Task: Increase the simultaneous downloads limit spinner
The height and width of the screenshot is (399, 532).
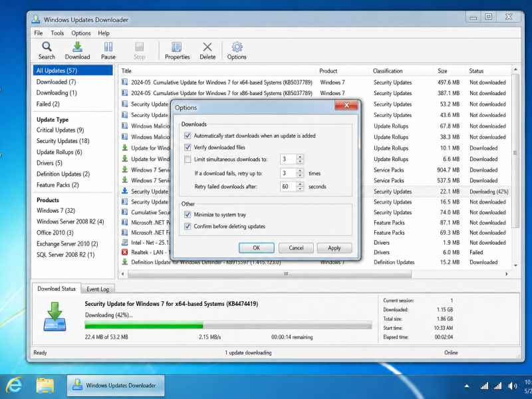Action: tap(300, 157)
